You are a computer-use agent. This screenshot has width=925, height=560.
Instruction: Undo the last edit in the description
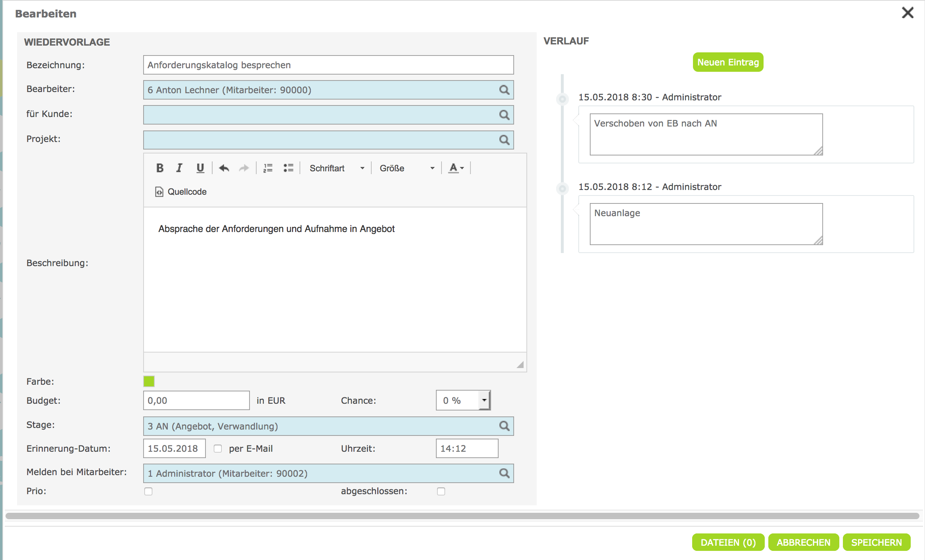click(224, 168)
